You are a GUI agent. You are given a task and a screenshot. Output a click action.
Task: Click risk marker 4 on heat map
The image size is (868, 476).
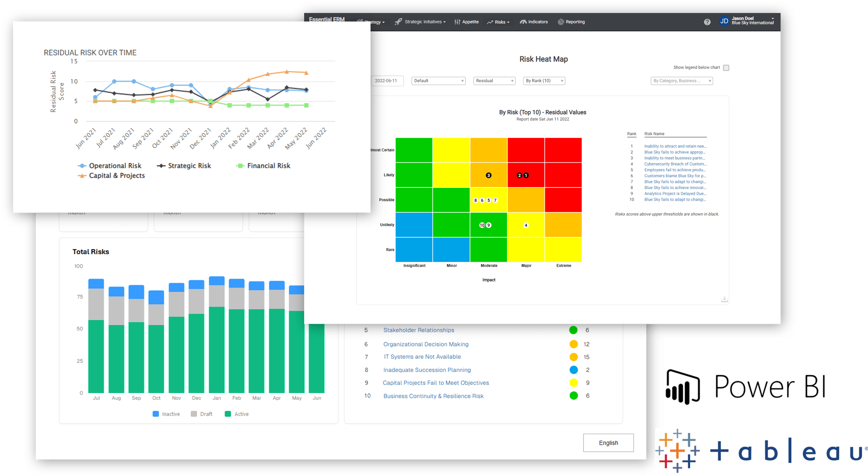526,225
